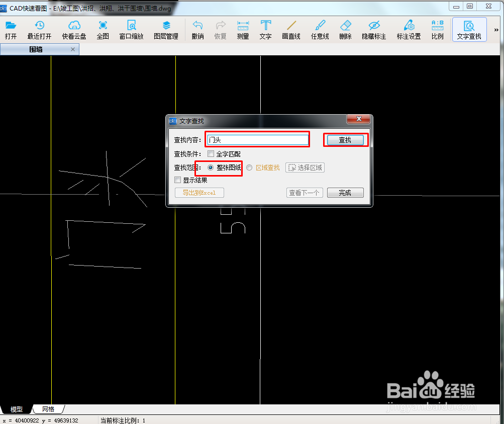Open 标注设置 annotation settings
504x424 pixels.
[409, 30]
